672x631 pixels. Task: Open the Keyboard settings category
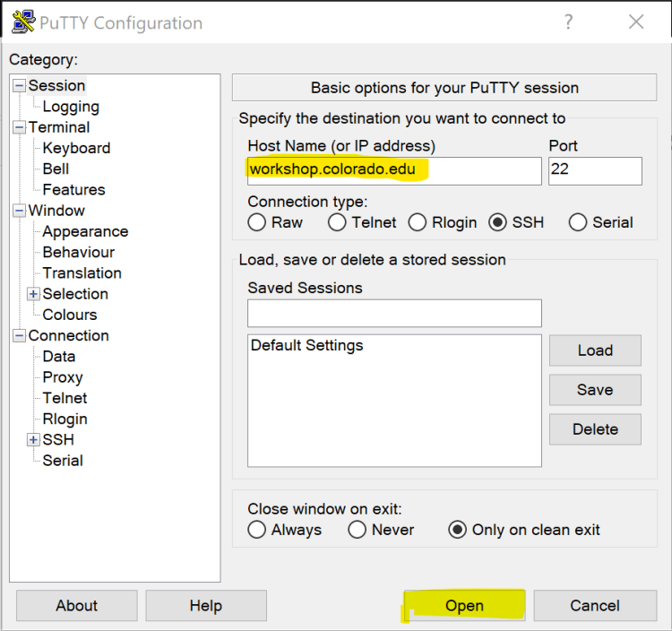[77, 148]
